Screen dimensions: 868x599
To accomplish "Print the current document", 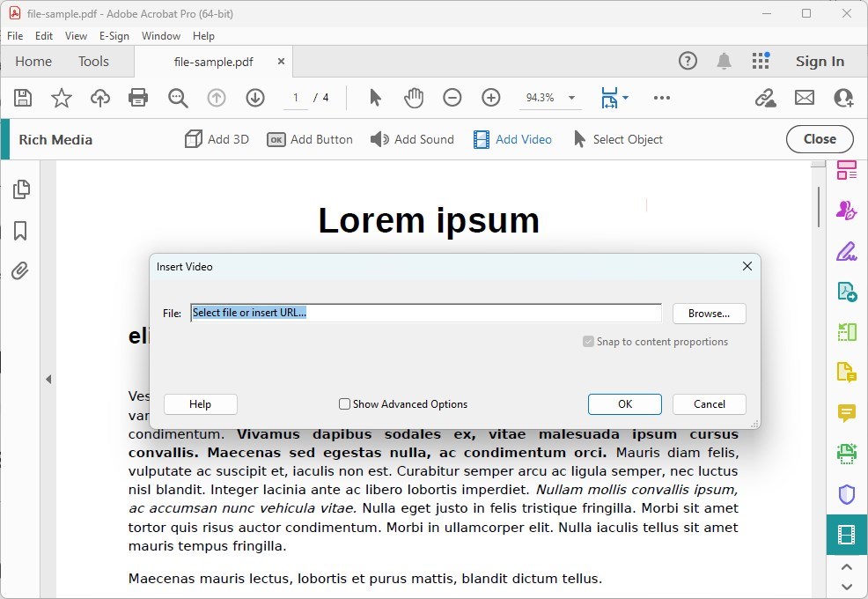I will (138, 98).
